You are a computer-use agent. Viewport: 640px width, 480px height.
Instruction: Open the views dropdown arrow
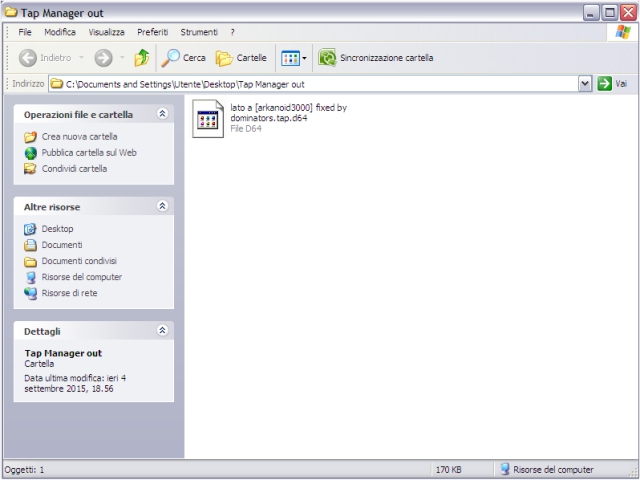(x=304, y=58)
